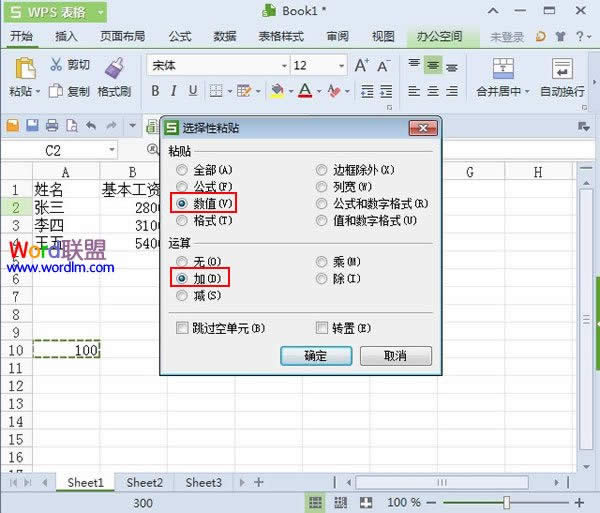The height and width of the screenshot is (513, 600).
Task: Click the cell borders icon
Action: (x=216, y=91)
